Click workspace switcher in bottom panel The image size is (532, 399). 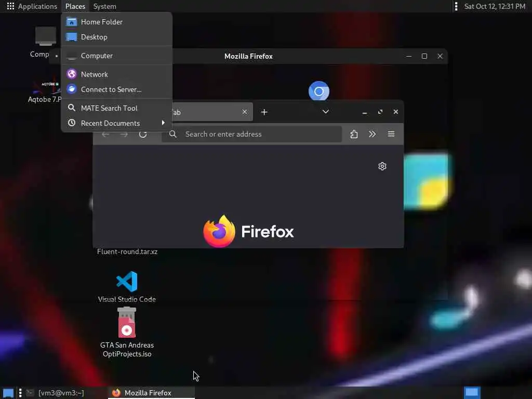[472, 393]
